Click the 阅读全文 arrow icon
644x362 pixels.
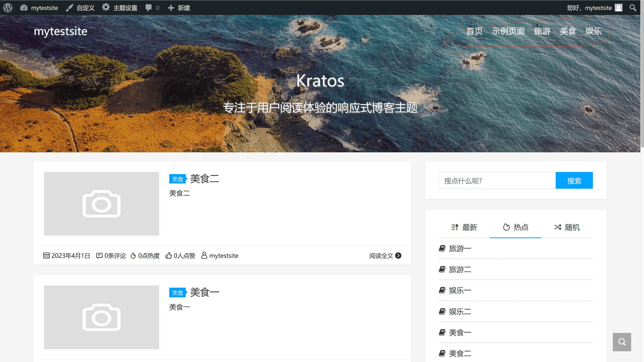[398, 255]
